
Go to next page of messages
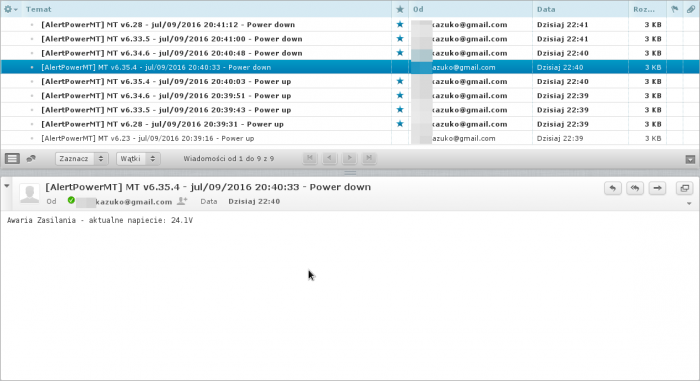pos(350,158)
